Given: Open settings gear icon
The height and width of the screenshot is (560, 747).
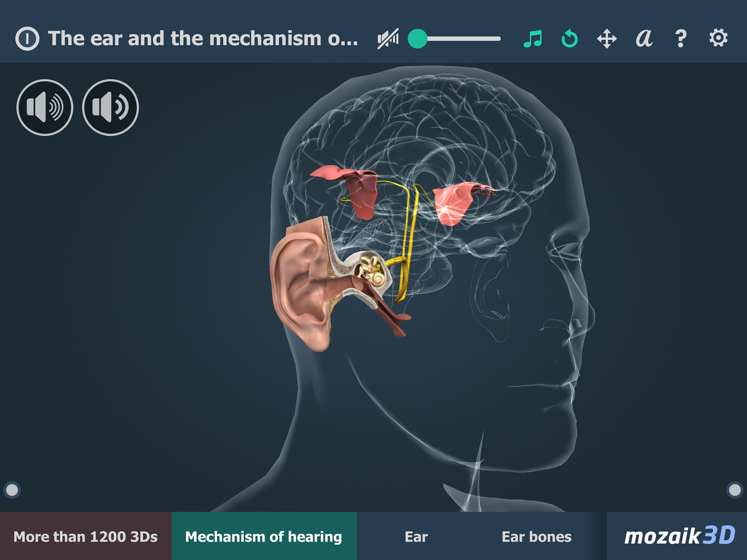Looking at the screenshot, I should (x=718, y=38).
